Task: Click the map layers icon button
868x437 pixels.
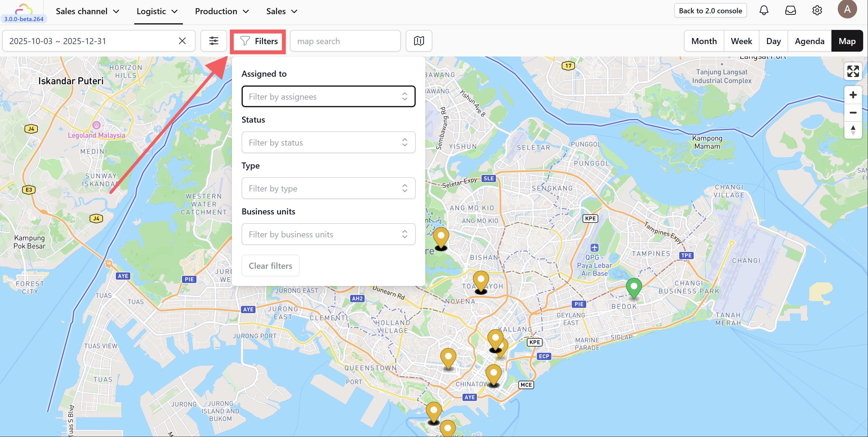Action: click(419, 41)
